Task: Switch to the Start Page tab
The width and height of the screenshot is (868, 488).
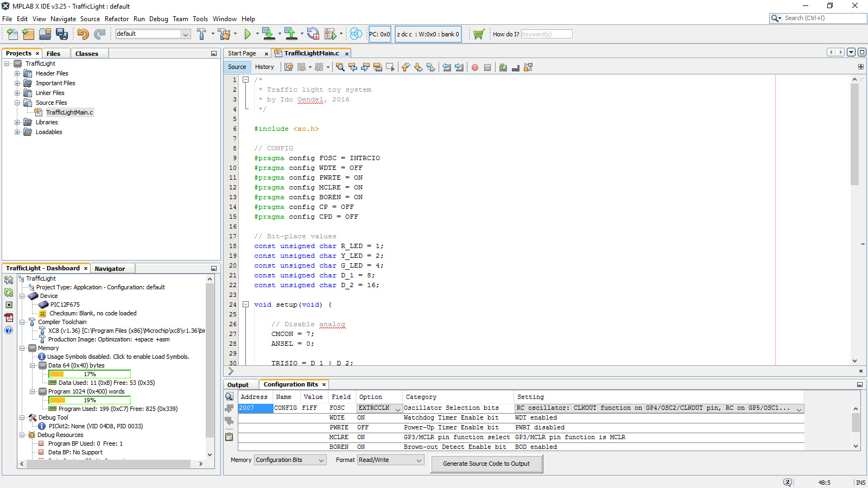Action: 242,54
